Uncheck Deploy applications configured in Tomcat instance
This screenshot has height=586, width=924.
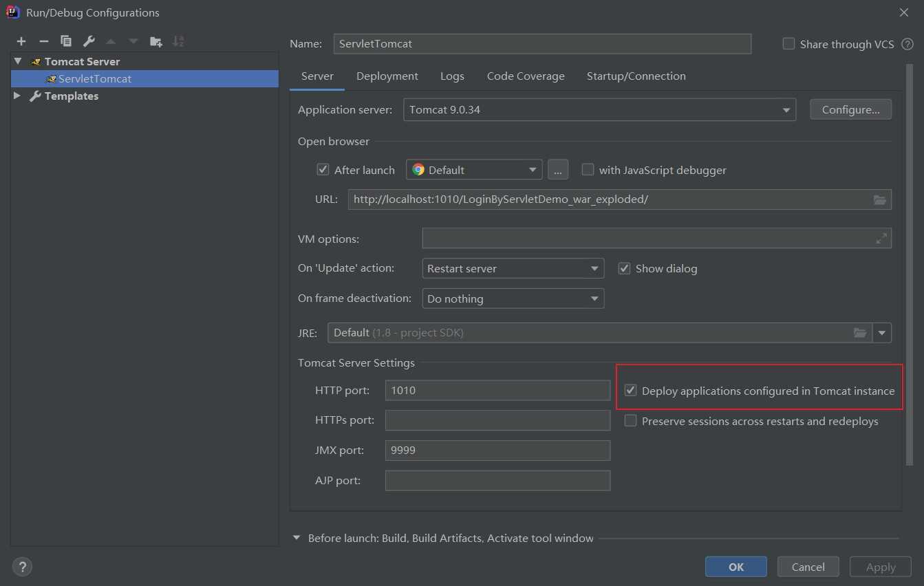pyautogui.click(x=630, y=391)
